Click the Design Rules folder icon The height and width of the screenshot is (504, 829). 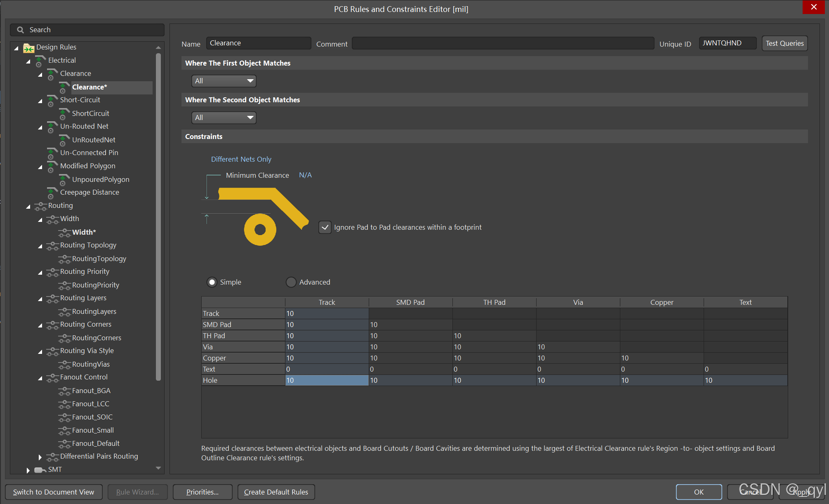28,48
